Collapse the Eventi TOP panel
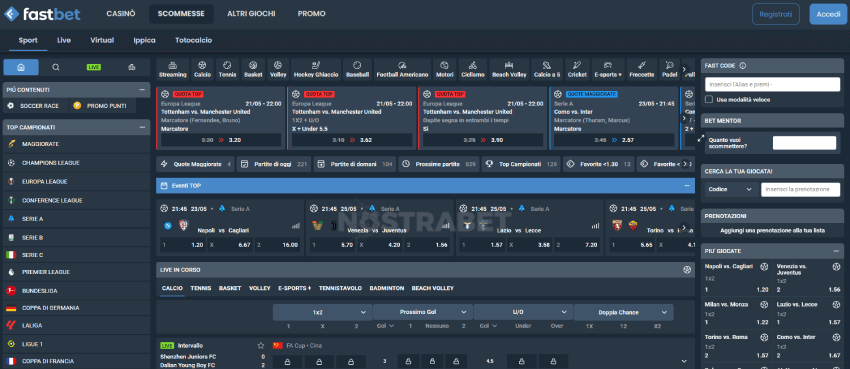The width and height of the screenshot is (850, 369). tap(687, 185)
